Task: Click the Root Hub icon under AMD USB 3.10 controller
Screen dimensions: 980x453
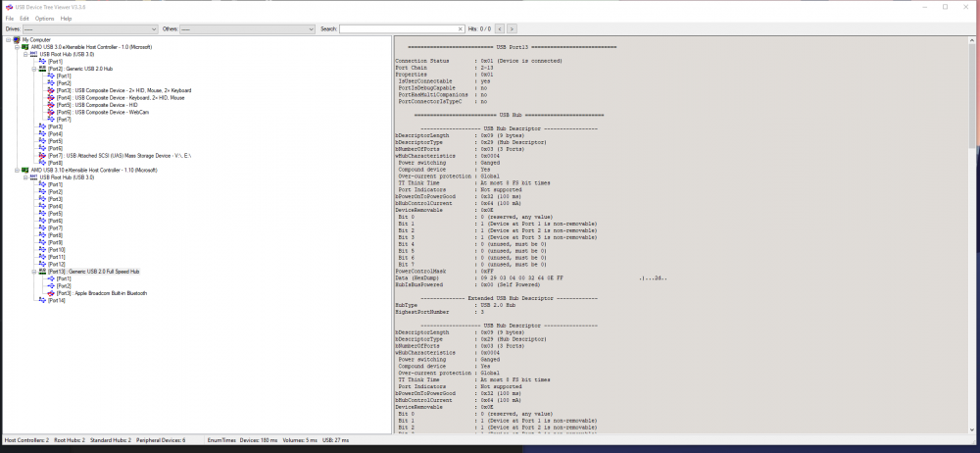Action: pos(34,177)
